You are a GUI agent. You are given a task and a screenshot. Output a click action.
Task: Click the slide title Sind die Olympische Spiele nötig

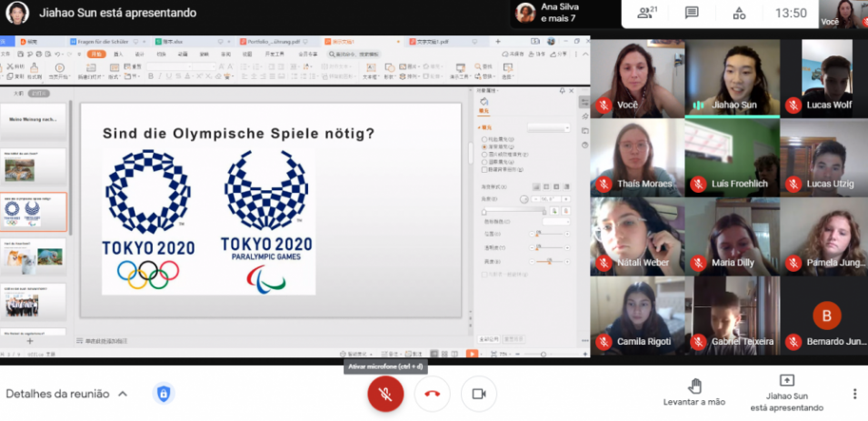point(239,134)
